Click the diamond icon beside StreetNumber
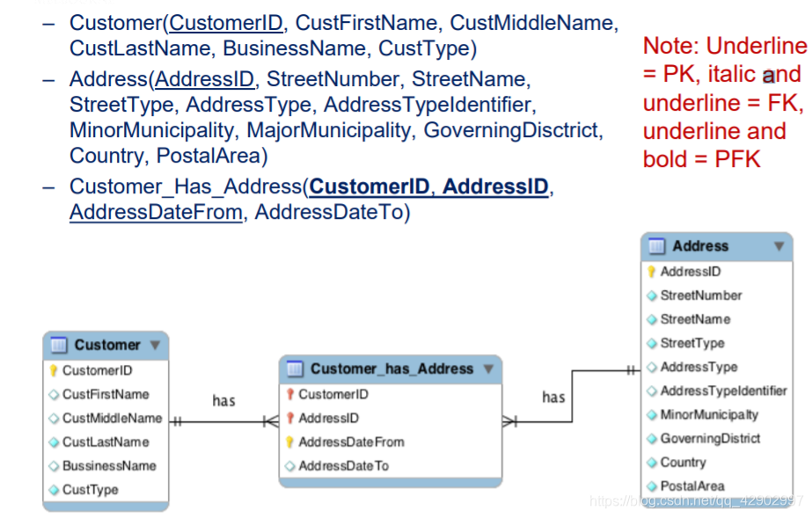 pos(652,295)
